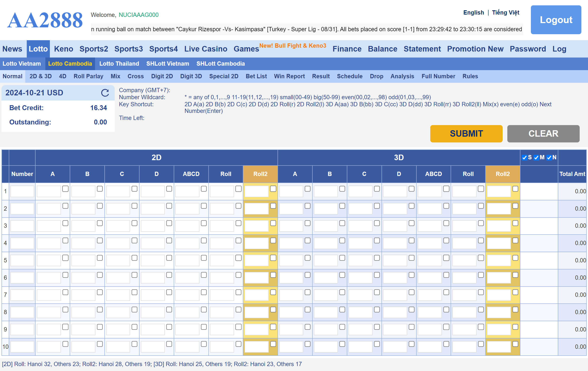588x371 pixels.
Task: Open Sports2 from main menu
Action: click(94, 49)
